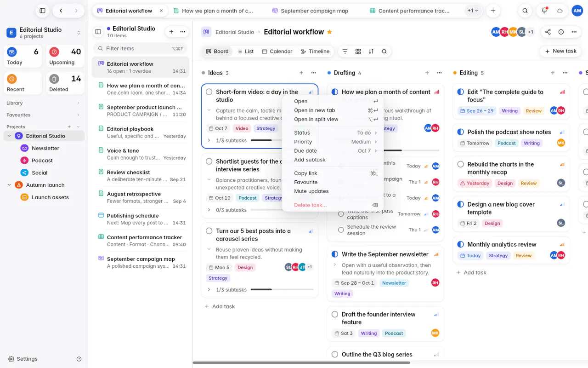Open the filter icon in board toolbar

pyautogui.click(x=345, y=52)
